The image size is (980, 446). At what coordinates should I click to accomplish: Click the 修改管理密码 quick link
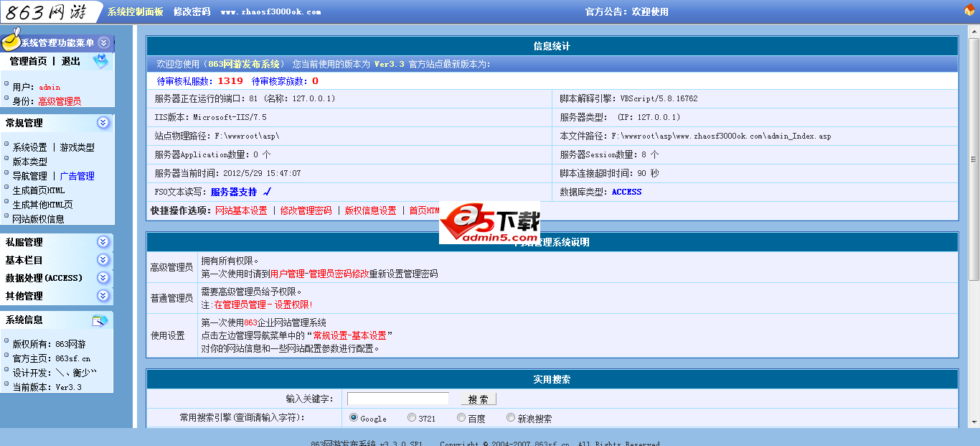click(x=306, y=211)
